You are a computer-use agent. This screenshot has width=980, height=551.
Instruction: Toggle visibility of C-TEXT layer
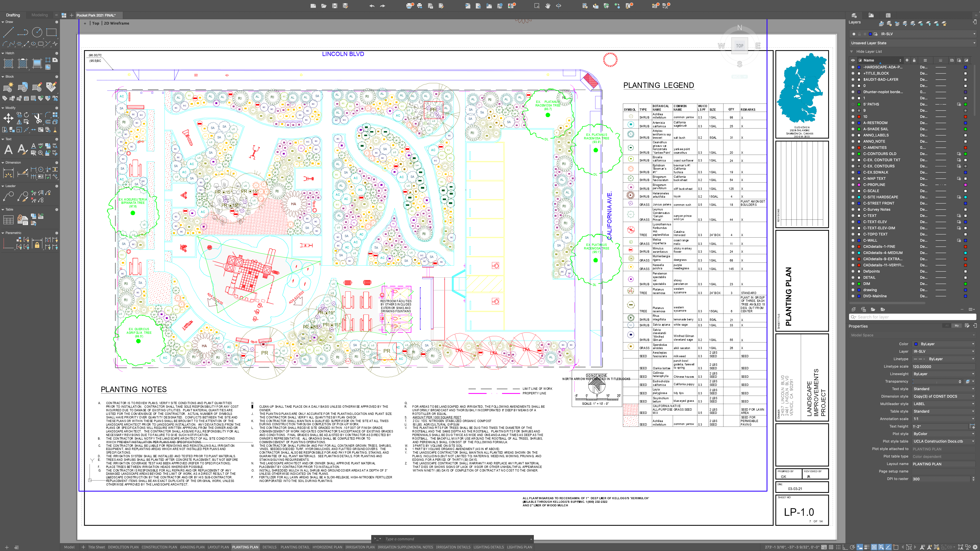853,216
